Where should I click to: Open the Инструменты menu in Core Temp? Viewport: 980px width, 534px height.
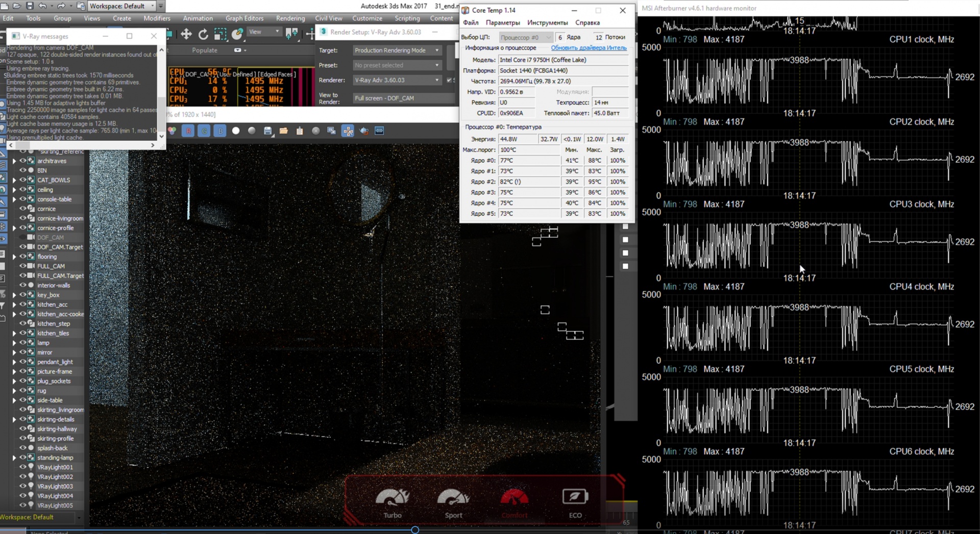pyautogui.click(x=547, y=22)
